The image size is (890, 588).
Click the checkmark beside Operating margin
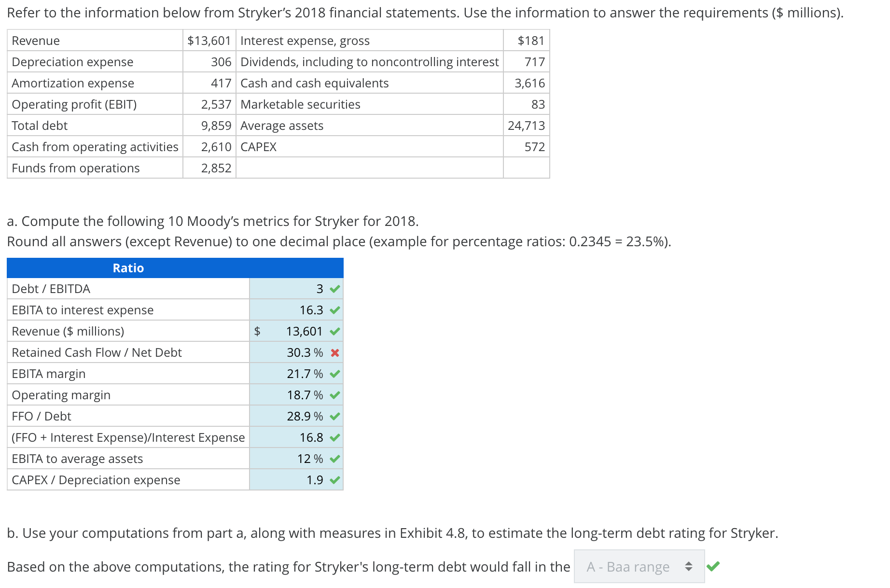click(334, 394)
